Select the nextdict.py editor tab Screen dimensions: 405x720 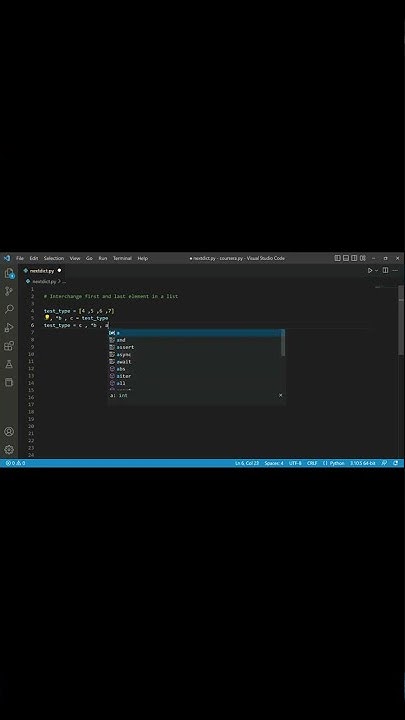pyautogui.click(x=42, y=271)
